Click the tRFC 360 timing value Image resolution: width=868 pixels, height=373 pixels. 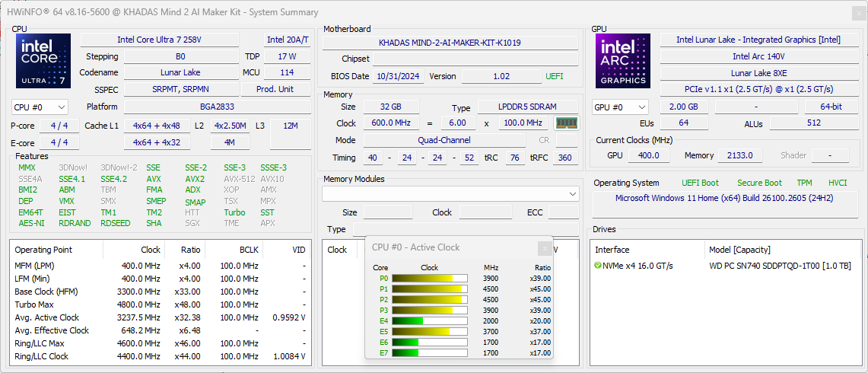(x=564, y=158)
